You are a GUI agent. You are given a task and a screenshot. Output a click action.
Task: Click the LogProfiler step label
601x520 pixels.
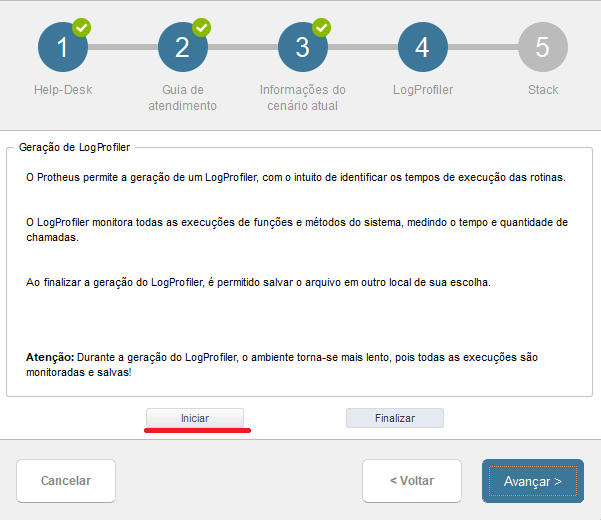pos(423,90)
